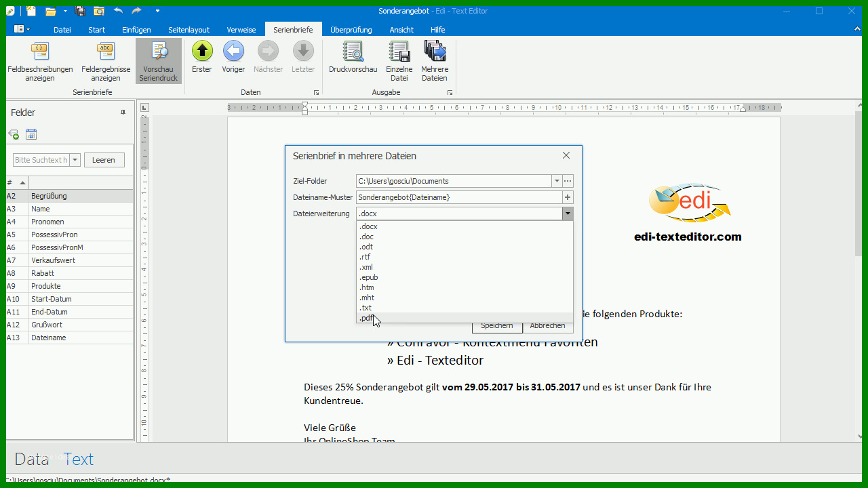Click the browse button next to Ziel-Folder
Screen dimensions: 868x488
568,181
